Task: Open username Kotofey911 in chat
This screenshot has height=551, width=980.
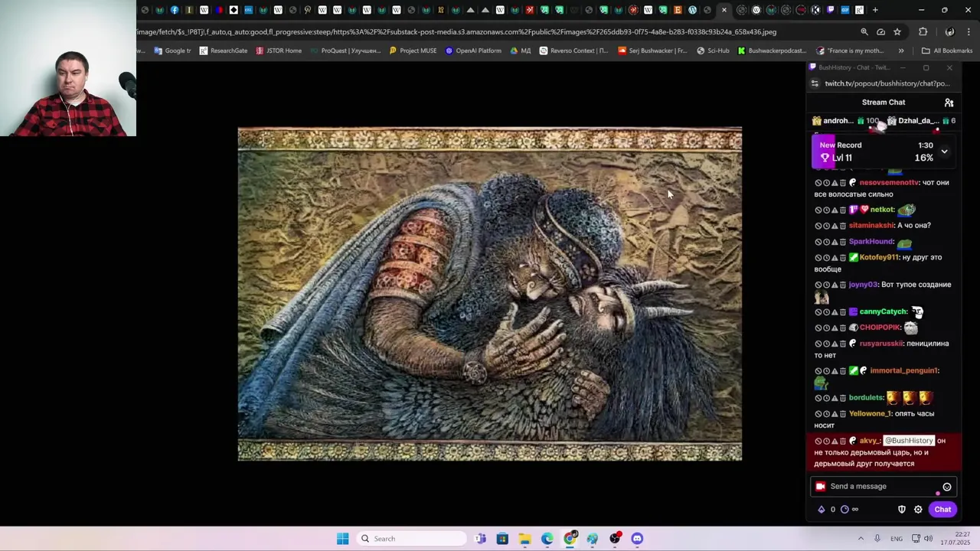Action: (x=879, y=258)
